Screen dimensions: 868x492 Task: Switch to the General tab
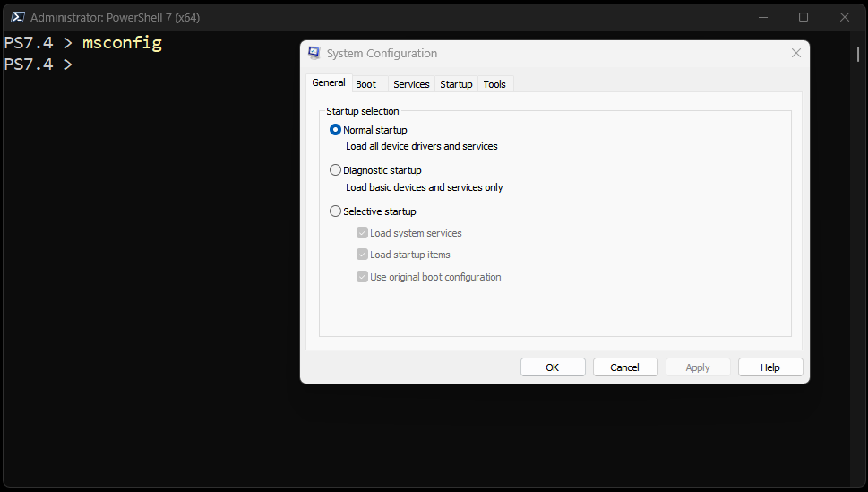click(328, 82)
